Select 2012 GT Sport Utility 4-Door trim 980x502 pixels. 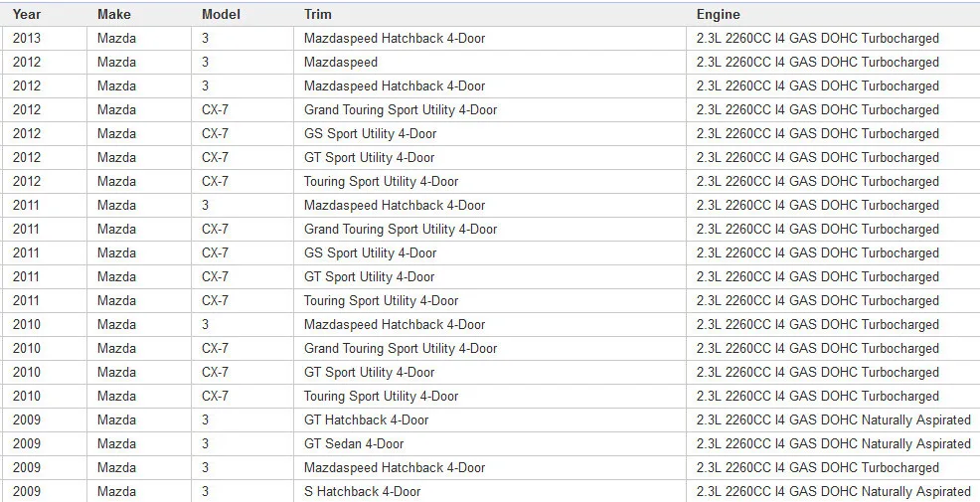click(x=490, y=157)
